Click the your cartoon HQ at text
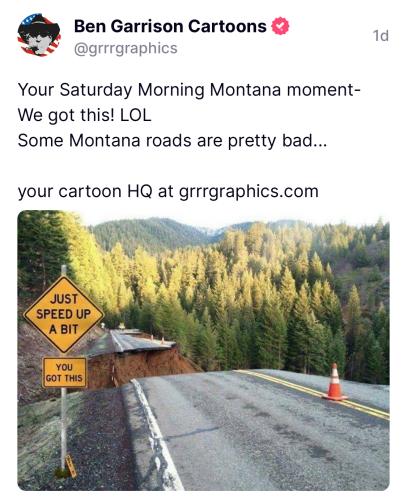This screenshot has width=407, height=500. click(x=96, y=191)
